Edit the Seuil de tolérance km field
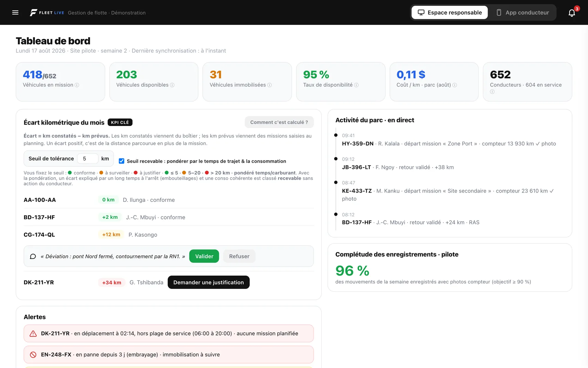The image size is (588, 368). point(88,159)
